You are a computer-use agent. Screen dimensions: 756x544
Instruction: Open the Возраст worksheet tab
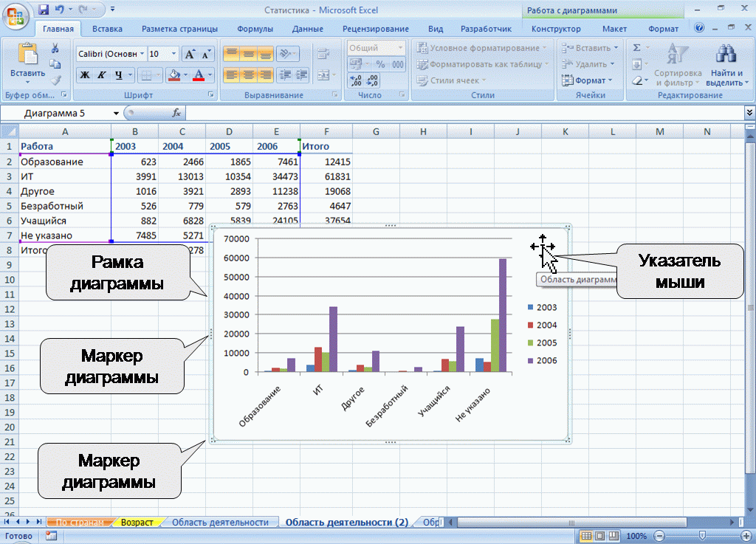(137, 522)
